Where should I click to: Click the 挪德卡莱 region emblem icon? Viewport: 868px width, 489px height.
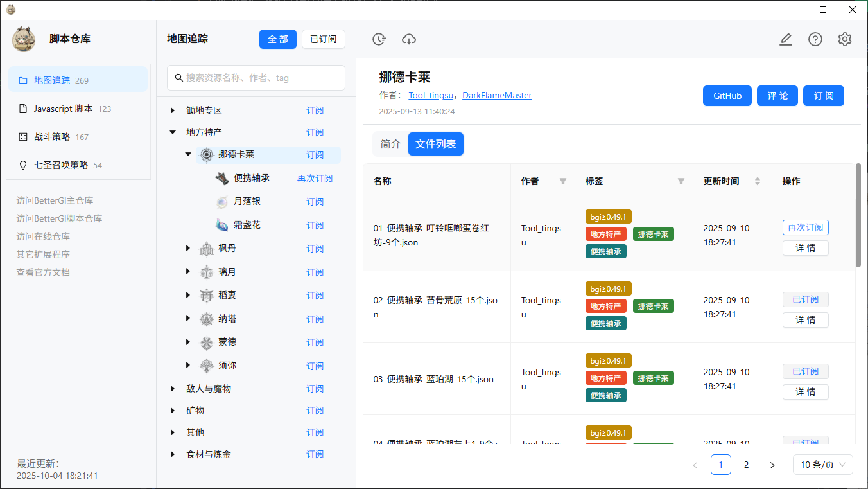(x=206, y=154)
